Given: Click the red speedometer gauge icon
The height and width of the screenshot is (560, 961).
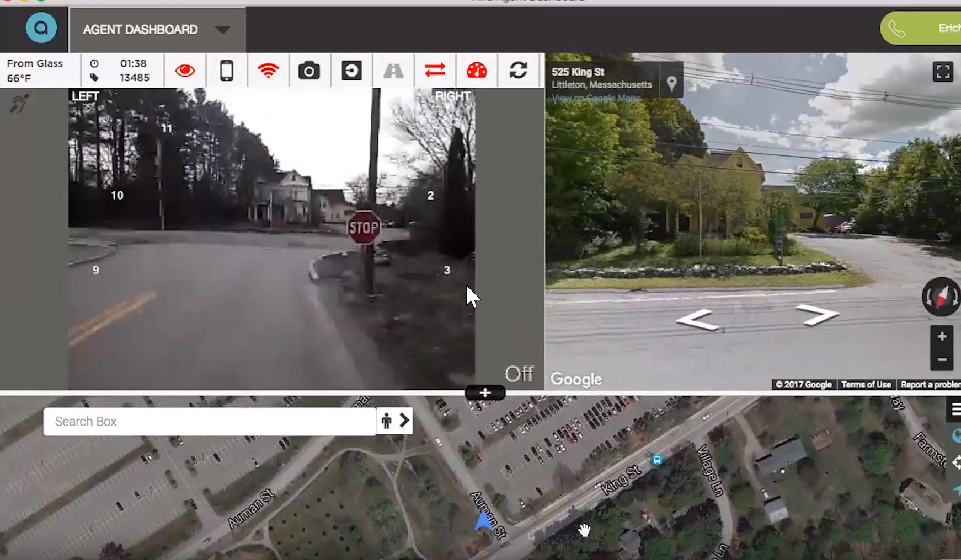Looking at the screenshot, I should 477,71.
